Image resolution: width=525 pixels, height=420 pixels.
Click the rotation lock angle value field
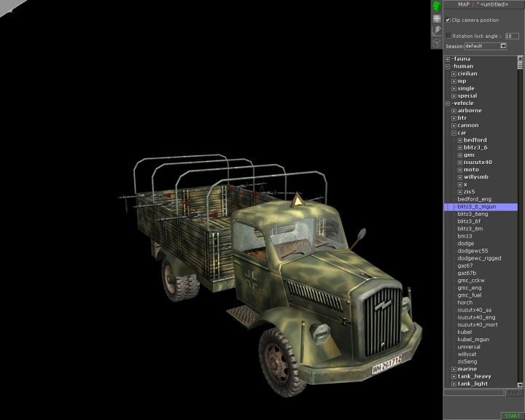coord(512,35)
